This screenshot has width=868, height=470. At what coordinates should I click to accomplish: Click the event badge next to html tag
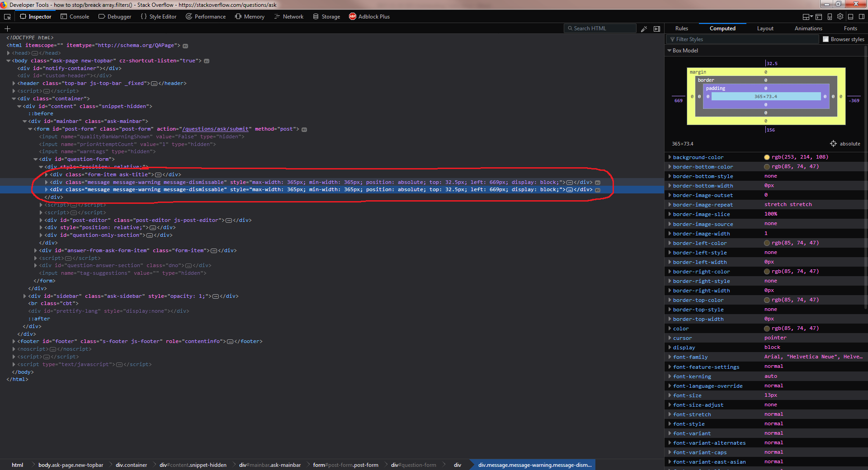click(185, 46)
